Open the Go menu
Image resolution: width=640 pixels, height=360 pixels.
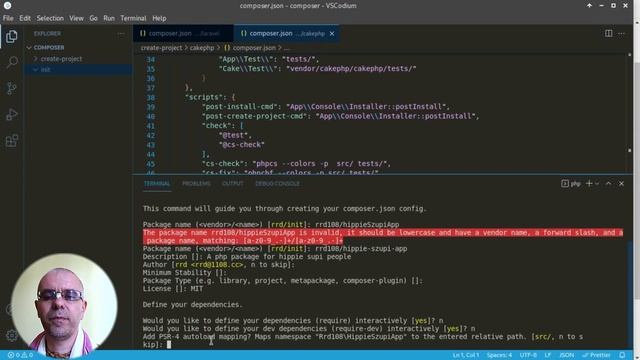(93, 18)
